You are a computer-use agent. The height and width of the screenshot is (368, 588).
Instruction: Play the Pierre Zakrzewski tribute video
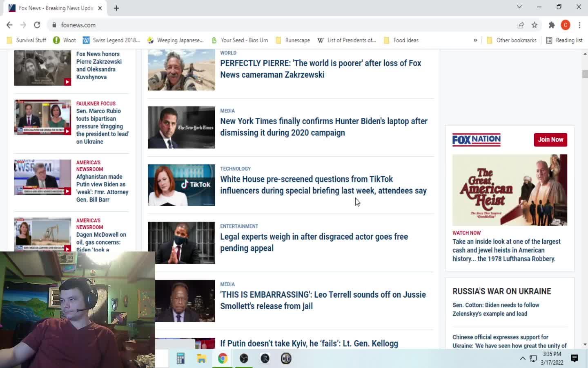(42, 68)
